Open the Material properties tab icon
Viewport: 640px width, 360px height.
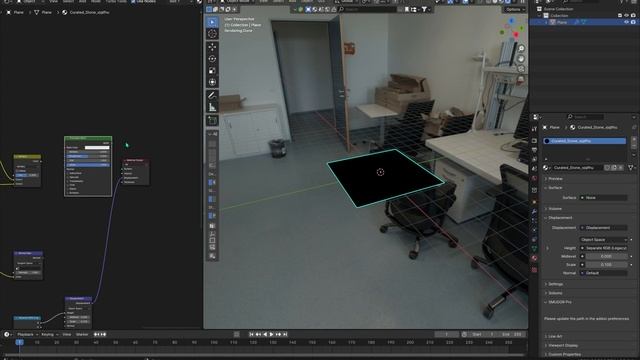[x=534, y=258]
